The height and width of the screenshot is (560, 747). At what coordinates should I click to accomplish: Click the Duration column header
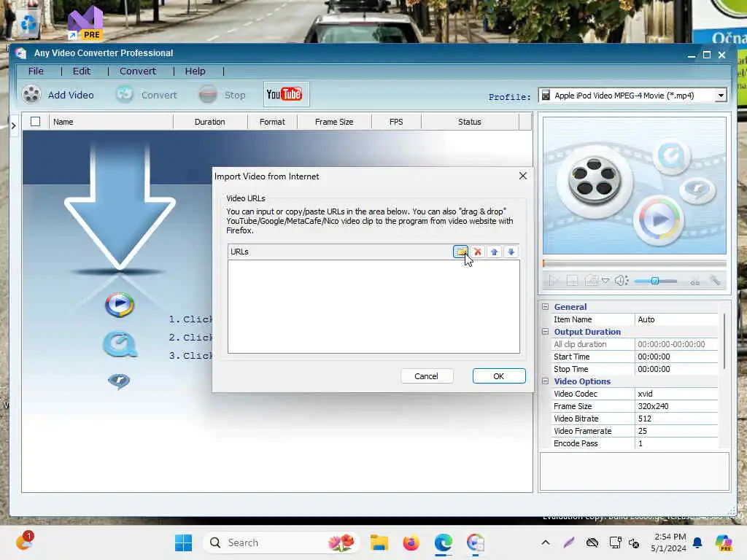[x=210, y=122]
